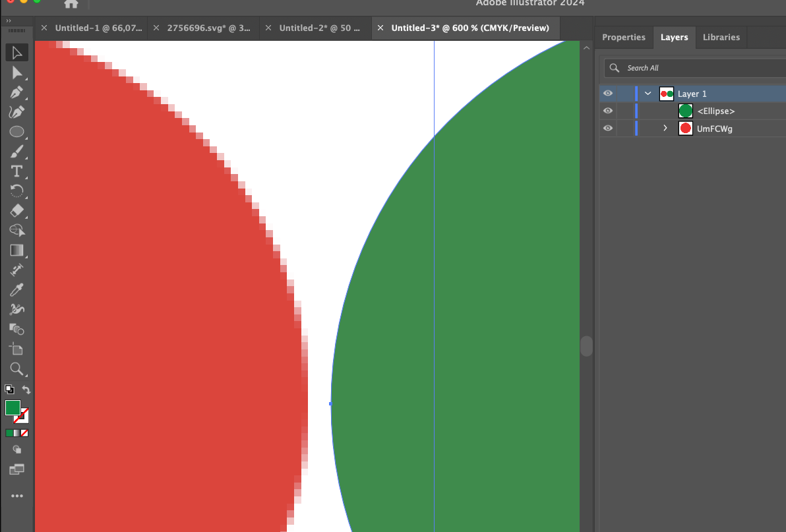Screen dimensions: 786x532
Task: Toggle visibility of Layer 1
Action: (x=608, y=94)
